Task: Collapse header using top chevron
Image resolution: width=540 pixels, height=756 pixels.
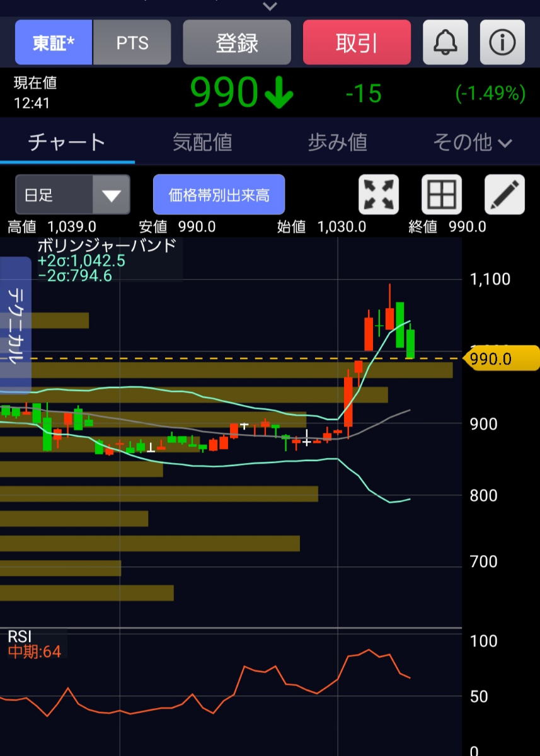Action: pos(270,6)
